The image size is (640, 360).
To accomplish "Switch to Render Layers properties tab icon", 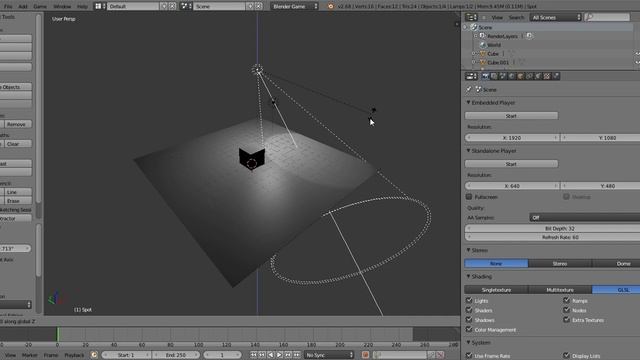I will tap(494, 76).
